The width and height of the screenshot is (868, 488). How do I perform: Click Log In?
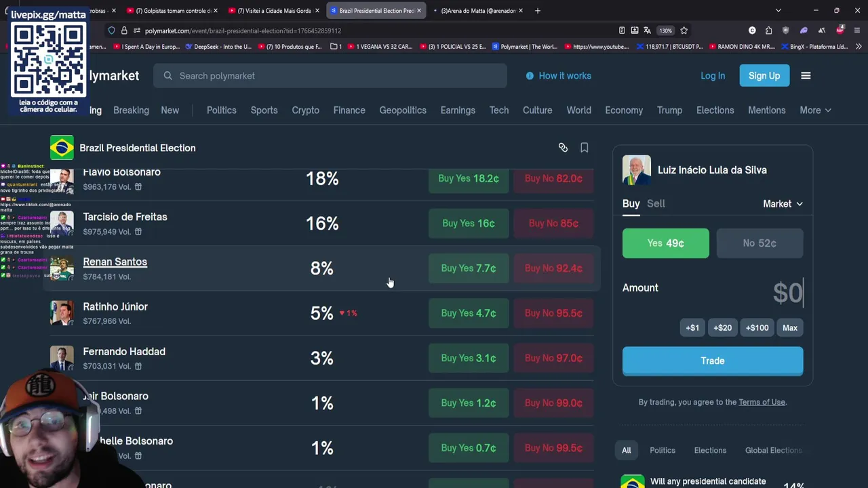tap(713, 76)
